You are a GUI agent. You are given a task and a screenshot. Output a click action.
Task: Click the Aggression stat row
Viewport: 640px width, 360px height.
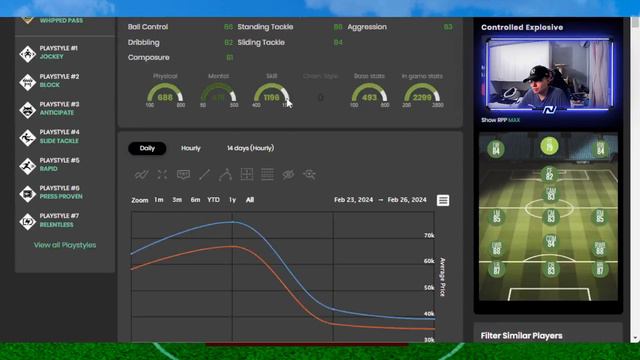coord(400,27)
